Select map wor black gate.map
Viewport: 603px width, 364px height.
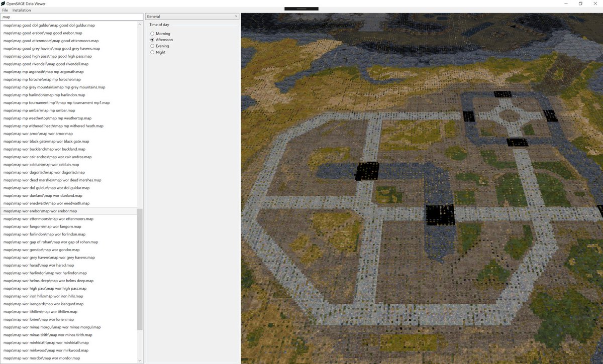tap(69, 142)
